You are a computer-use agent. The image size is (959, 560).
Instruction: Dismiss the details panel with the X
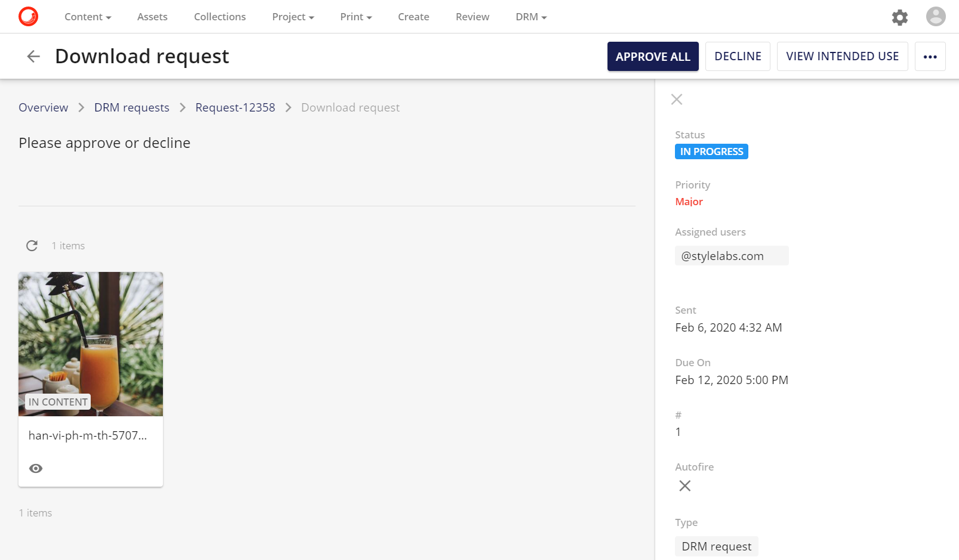click(676, 99)
